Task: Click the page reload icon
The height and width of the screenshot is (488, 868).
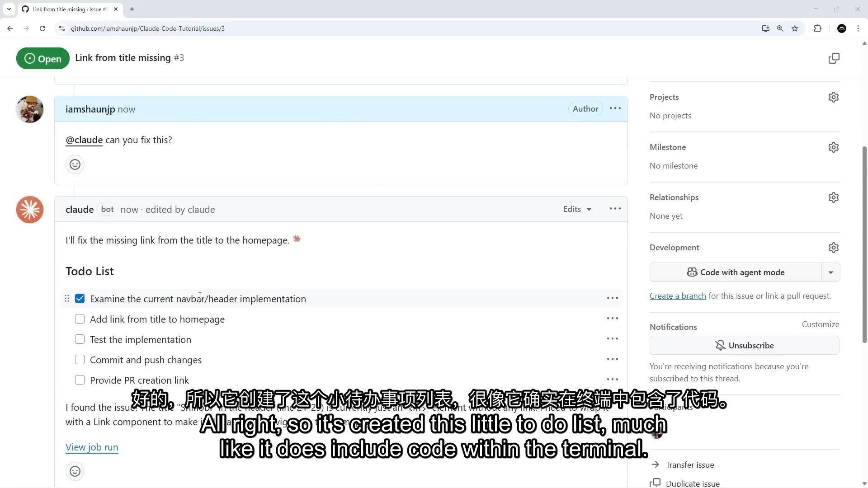Action: [42, 28]
